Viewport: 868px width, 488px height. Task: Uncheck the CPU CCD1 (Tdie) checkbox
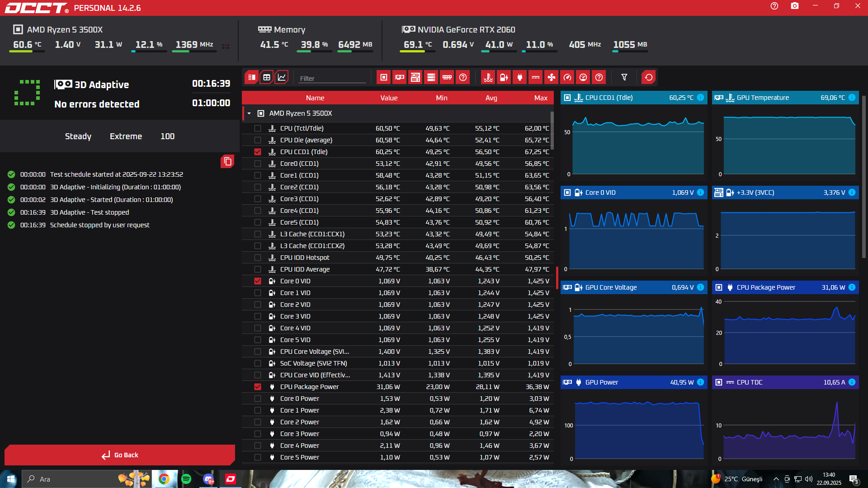[258, 152]
